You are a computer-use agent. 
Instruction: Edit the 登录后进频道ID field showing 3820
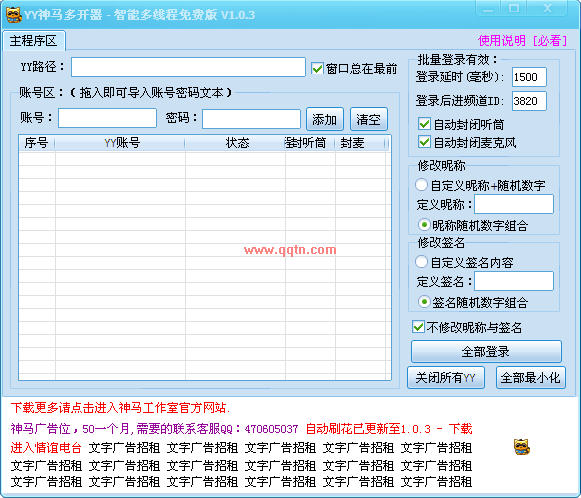coord(529,101)
